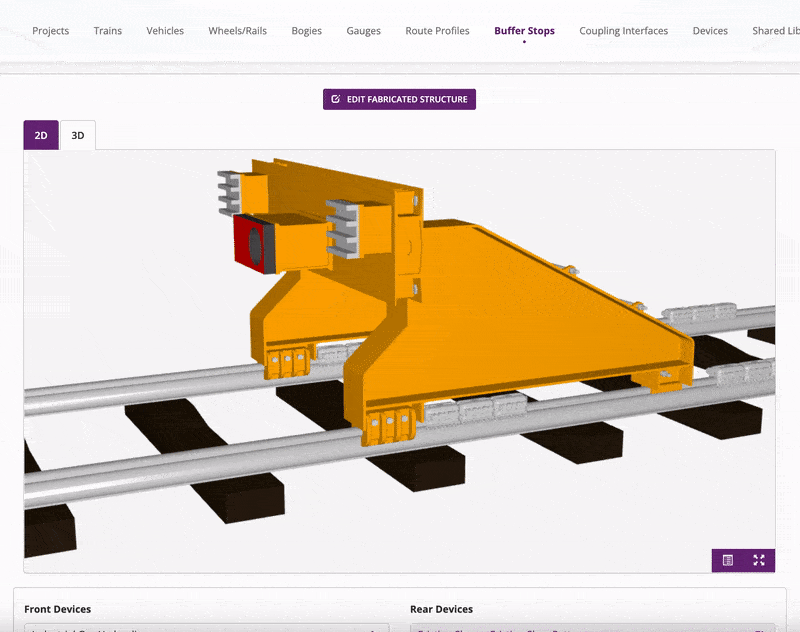800x632 pixels.
Task: Open the Projects section
Action: [51, 31]
